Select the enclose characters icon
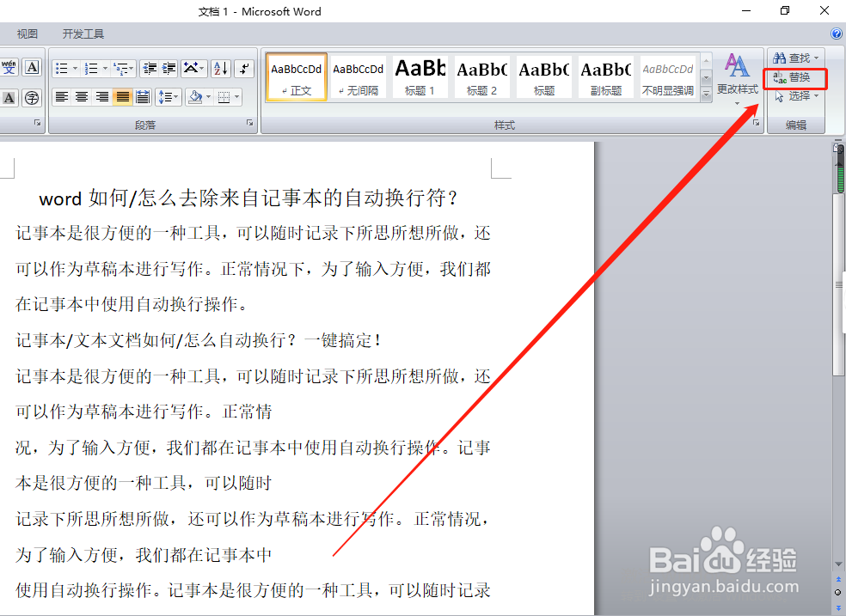This screenshot has width=846, height=616. 30,96
